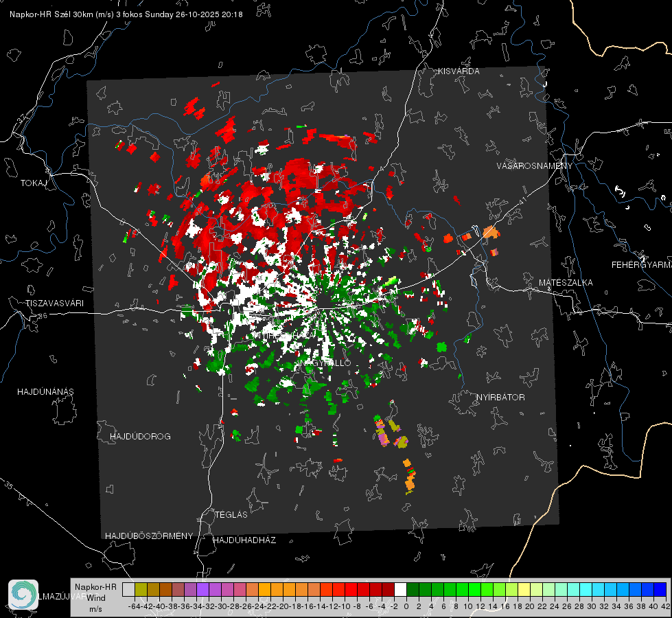The image size is (672, 618).
Task: Click the 'Napkor-HR' legend title
Action: pyautogui.click(x=95, y=586)
